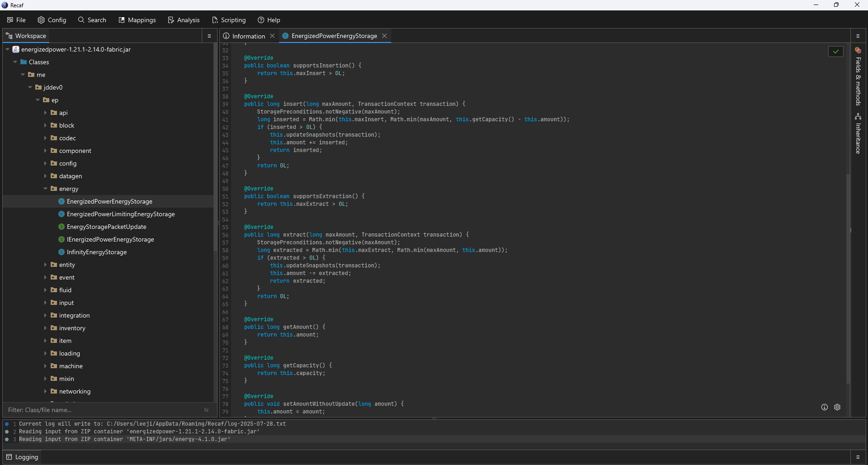The width and height of the screenshot is (868, 465).
Task: Select the integration package folder icon
Action: 54,315
